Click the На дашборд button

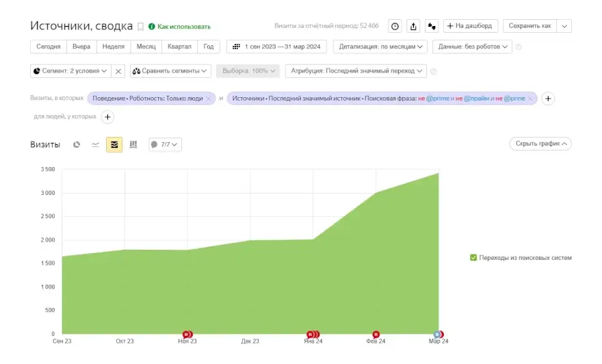(x=471, y=26)
